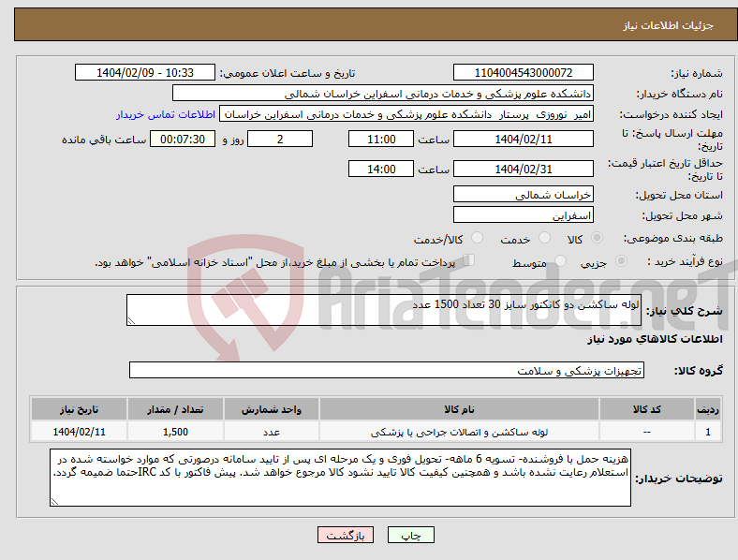738x560 pixels.
Task: Click the price validity date 1404/02/31 field
Action: 523,169
